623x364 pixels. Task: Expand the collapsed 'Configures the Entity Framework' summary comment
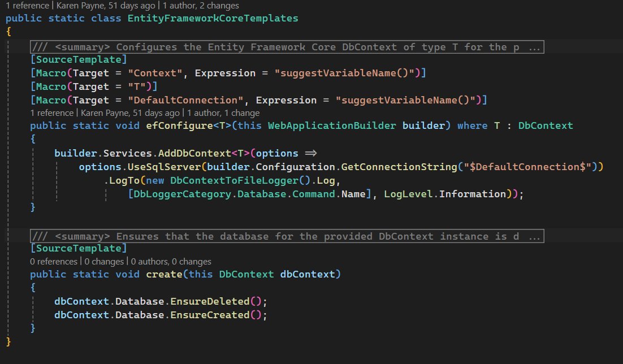tap(287, 47)
